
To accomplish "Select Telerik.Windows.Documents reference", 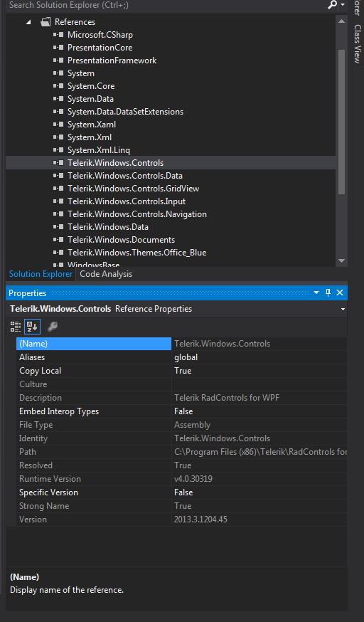I will (x=121, y=240).
